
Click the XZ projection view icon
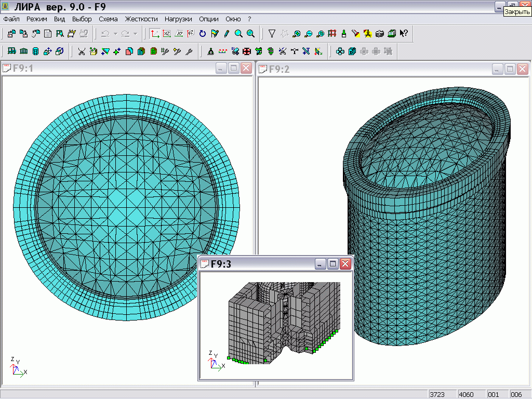pos(167,34)
